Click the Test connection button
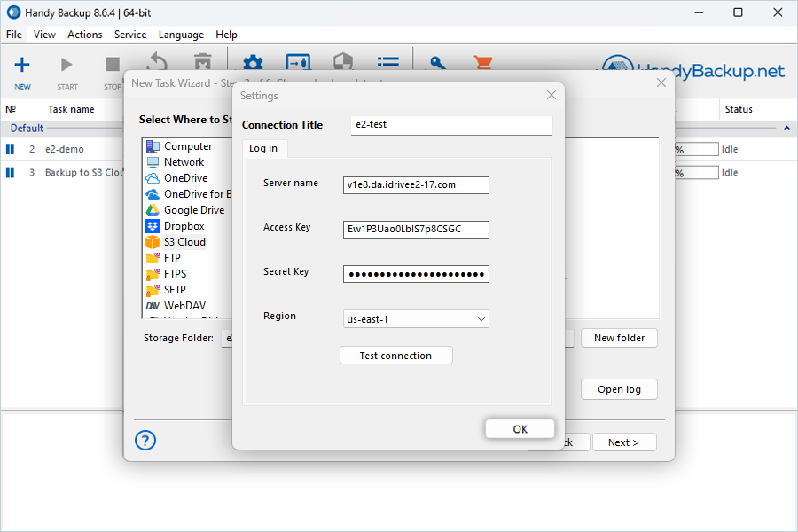798x532 pixels. [396, 356]
